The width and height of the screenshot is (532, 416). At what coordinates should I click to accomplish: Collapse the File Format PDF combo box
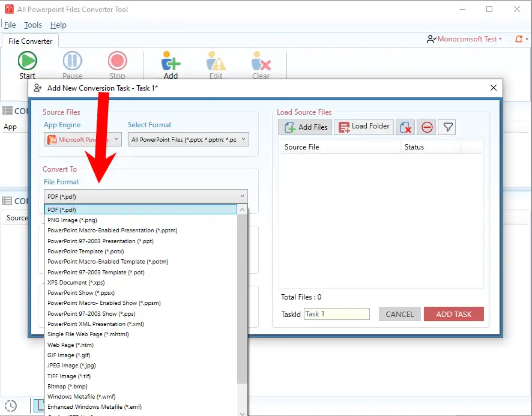tap(146, 196)
